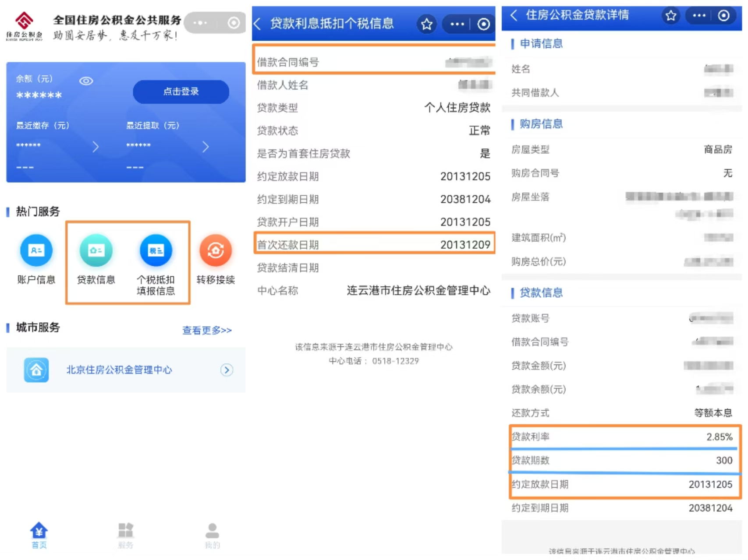Select 首次还款日期 value 20131209
The image size is (748, 560).
(465, 245)
